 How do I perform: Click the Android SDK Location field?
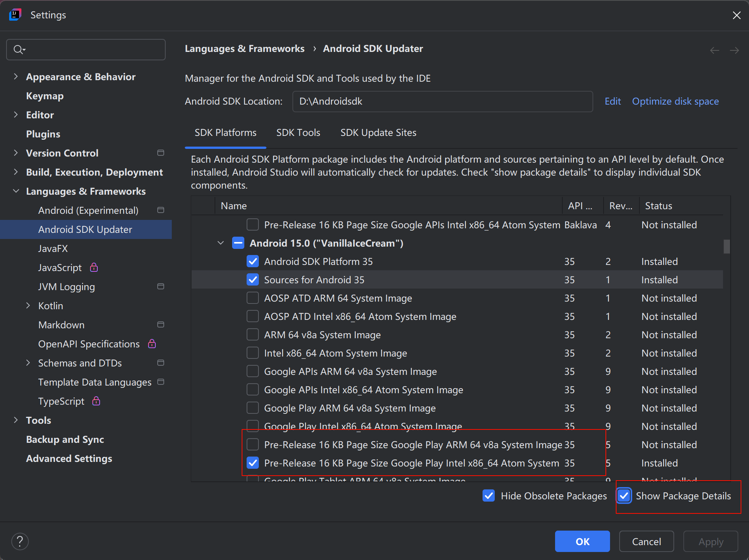tap(442, 102)
